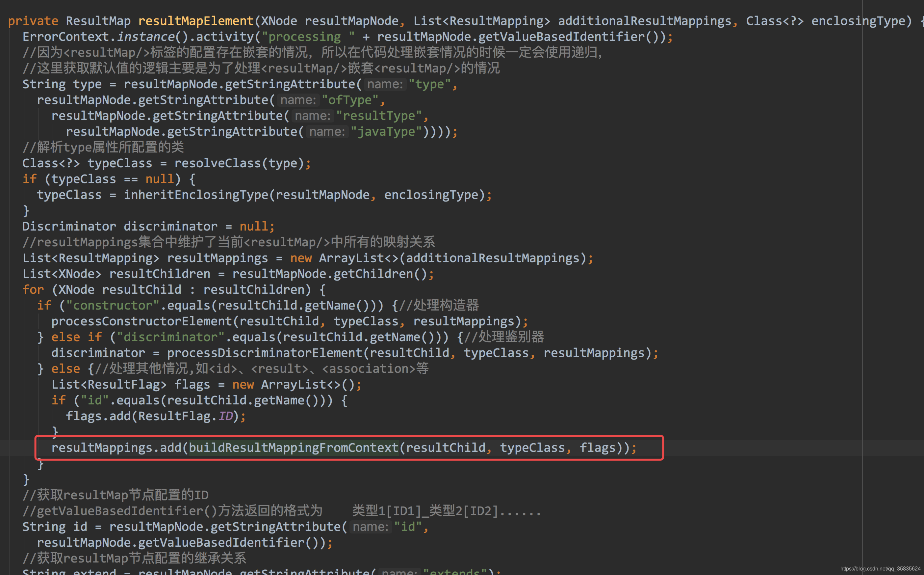
Task: Click the List<ResultFlag> flags declaration
Action: coord(131,384)
